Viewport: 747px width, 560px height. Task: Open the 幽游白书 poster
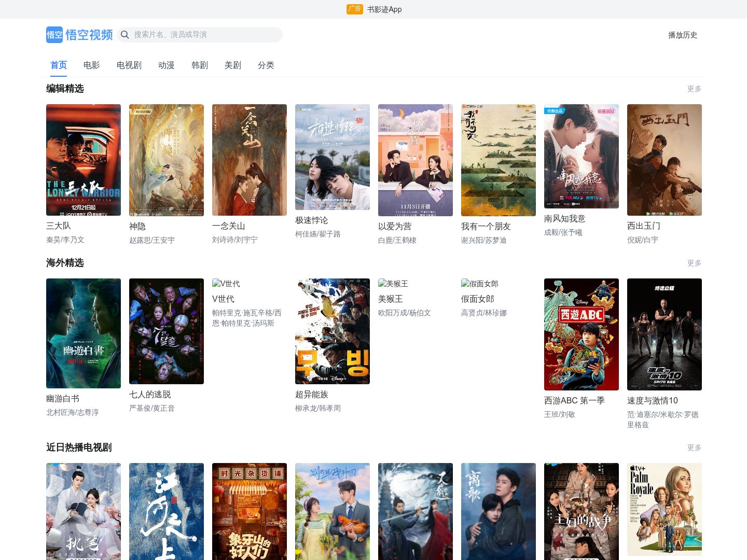coord(84,333)
